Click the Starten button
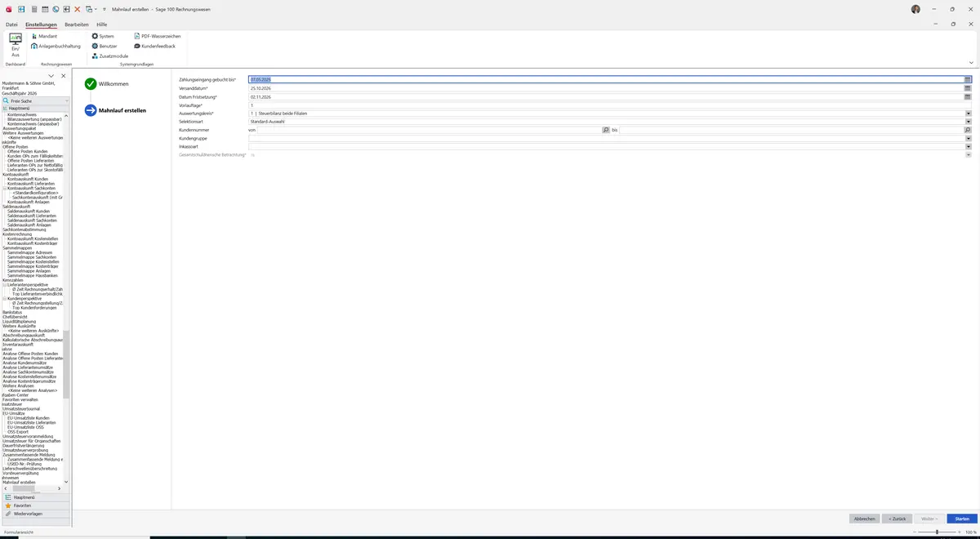The image size is (980, 539). tap(962, 519)
